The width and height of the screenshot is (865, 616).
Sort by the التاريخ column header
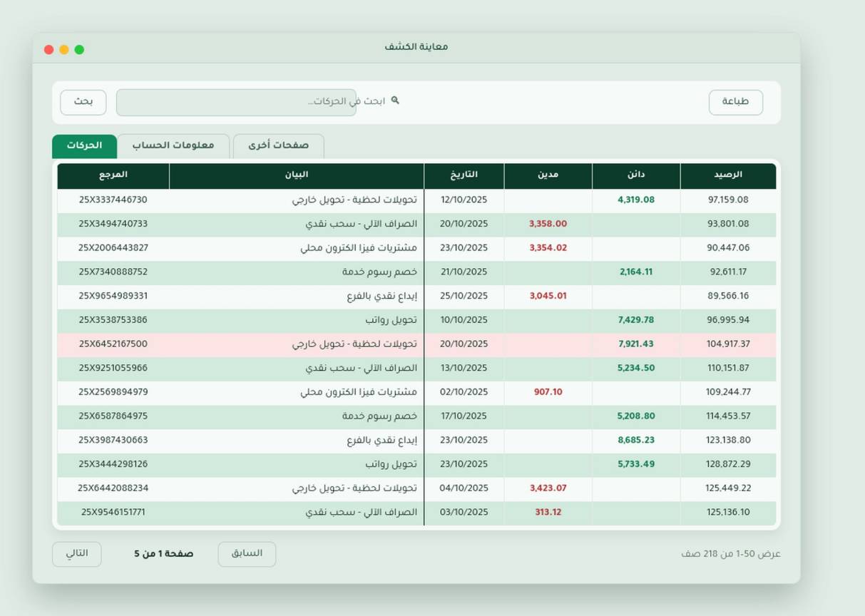point(464,175)
